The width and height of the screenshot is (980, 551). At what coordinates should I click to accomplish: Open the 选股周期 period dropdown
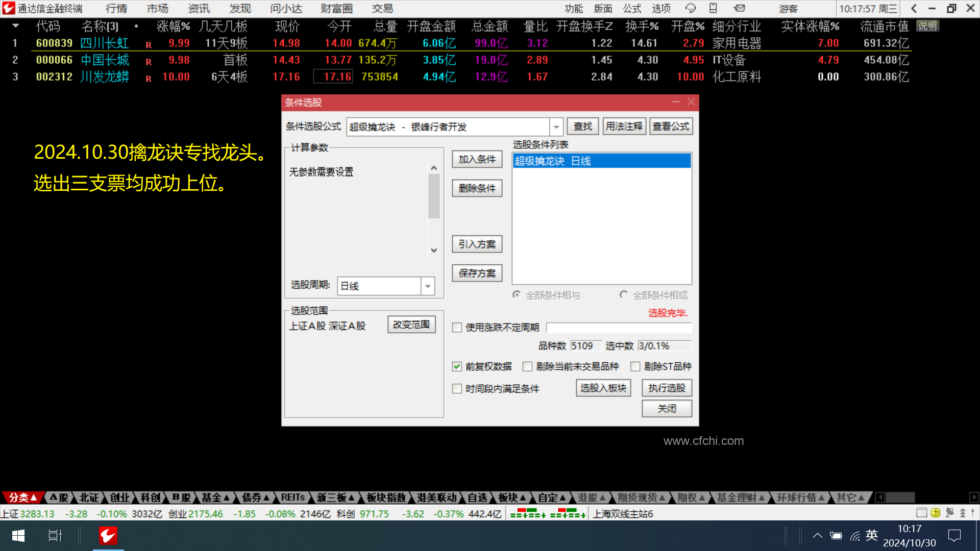click(x=428, y=286)
